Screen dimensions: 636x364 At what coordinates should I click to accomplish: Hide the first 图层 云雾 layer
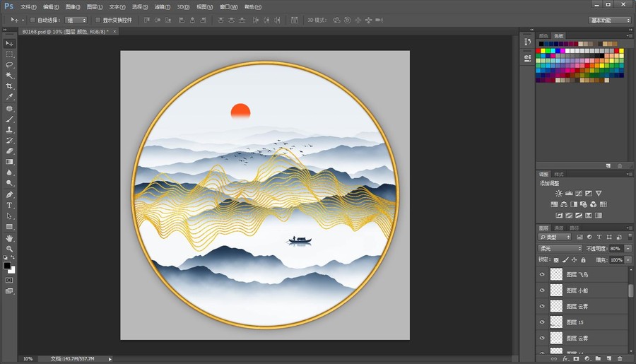[x=542, y=306]
